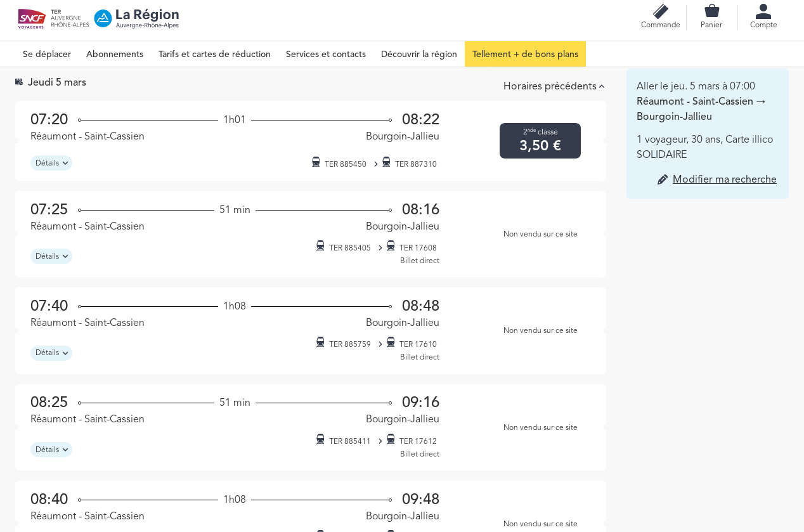Select the 3,50 € 2nde classe fare
This screenshot has width=804, height=532.
pos(540,141)
